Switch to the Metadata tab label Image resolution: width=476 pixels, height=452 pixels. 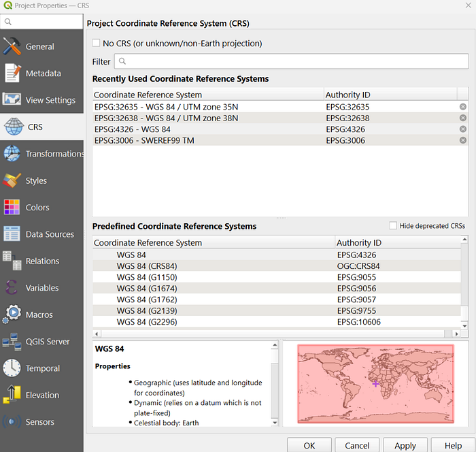44,74
